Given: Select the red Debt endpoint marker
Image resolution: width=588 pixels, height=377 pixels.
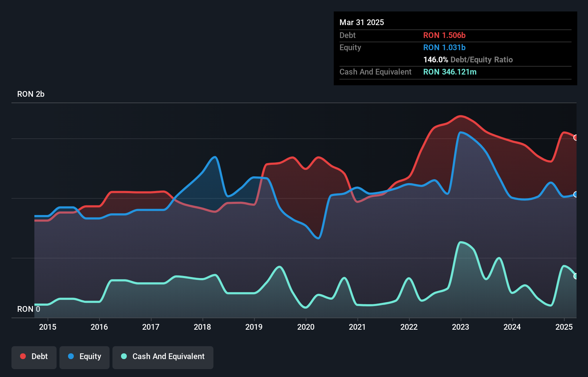Looking at the screenshot, I should [576, 138].
